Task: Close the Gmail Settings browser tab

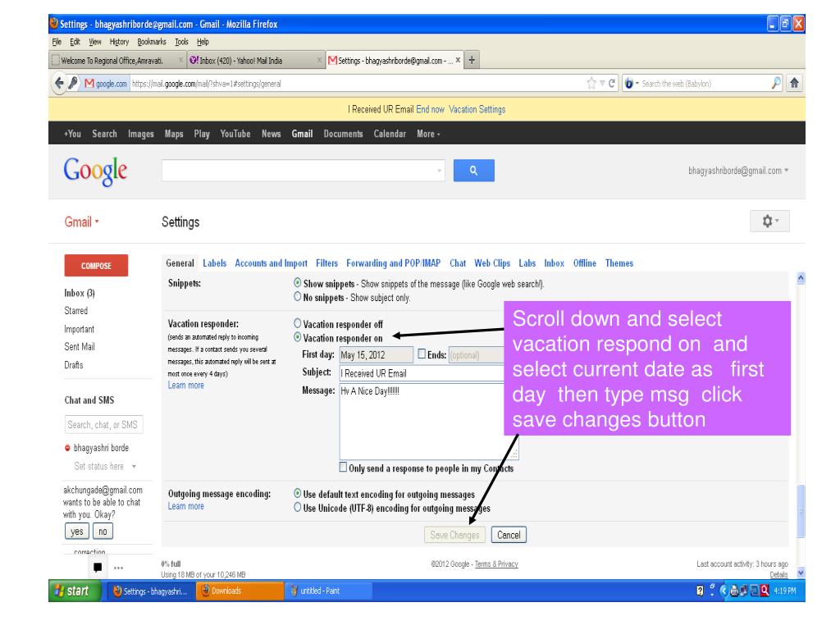Action: point(458,60)
